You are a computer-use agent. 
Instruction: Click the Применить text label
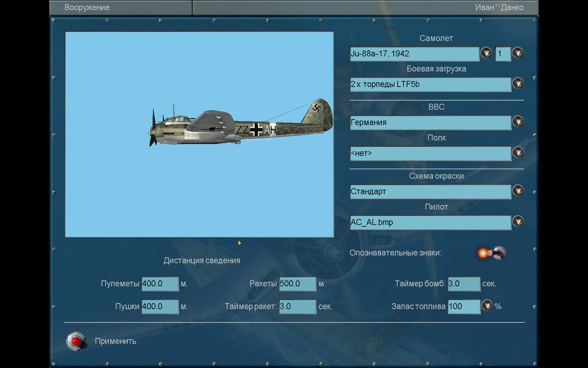(115, 341)
